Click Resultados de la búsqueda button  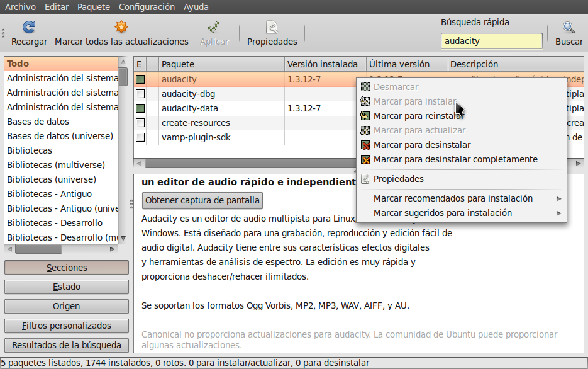pyautogui.click(x=67, y=345)
